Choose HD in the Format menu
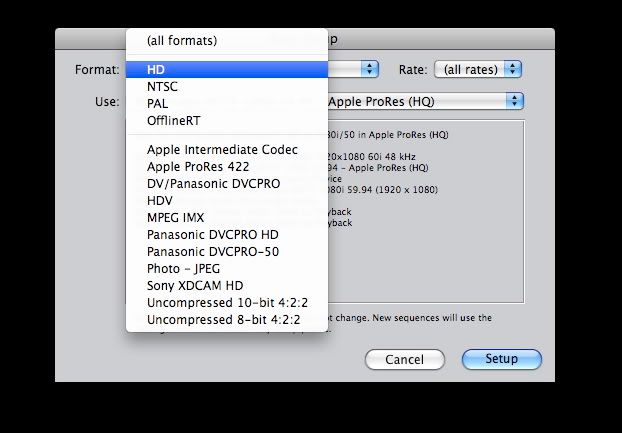Viewport: 622px width, 433px height. pos(227,70)
